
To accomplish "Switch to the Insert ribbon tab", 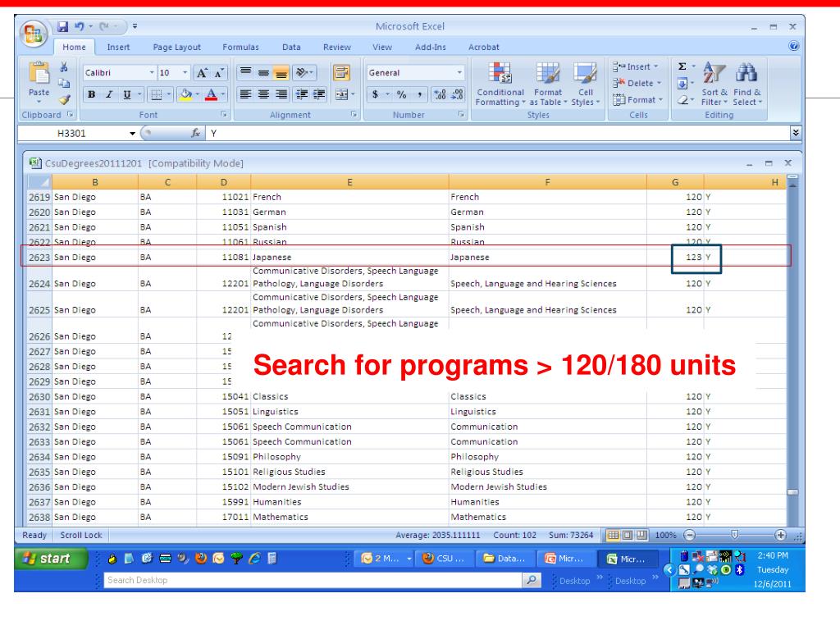I will pos(118,47).
